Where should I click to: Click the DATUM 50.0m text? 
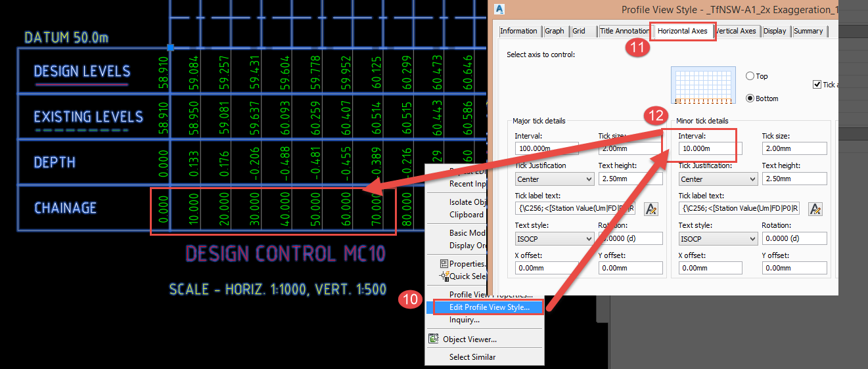tap(66, 37)
